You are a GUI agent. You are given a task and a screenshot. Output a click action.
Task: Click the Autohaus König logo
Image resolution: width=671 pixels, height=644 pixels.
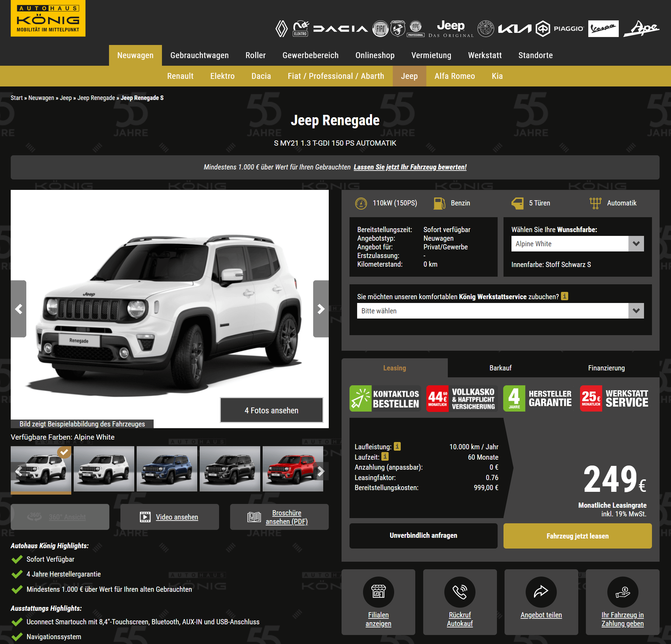coord(48,18)
